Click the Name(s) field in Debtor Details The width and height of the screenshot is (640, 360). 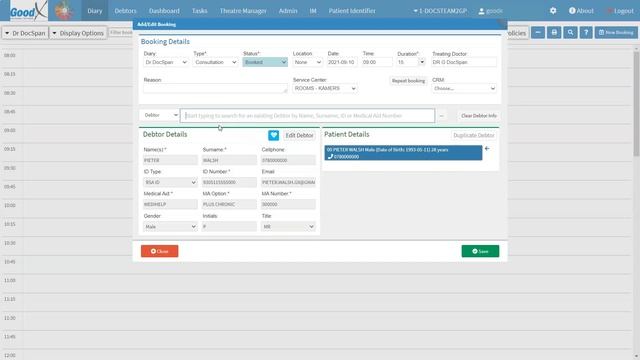tap(170, 160)
